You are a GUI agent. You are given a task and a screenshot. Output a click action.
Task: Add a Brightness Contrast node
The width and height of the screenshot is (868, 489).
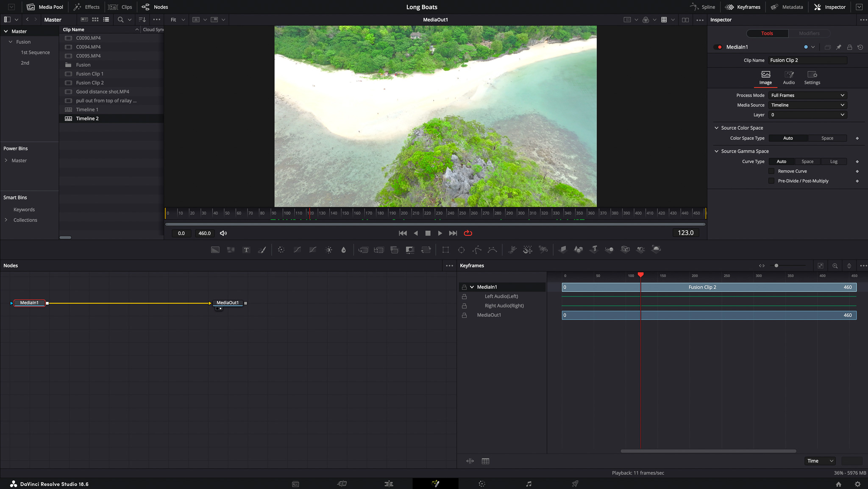[328, 250]
